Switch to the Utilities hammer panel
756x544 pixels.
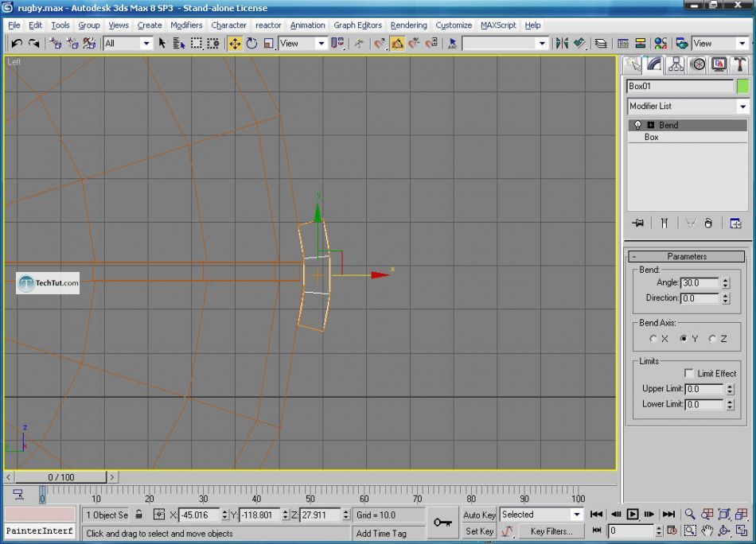pos(740,64)
